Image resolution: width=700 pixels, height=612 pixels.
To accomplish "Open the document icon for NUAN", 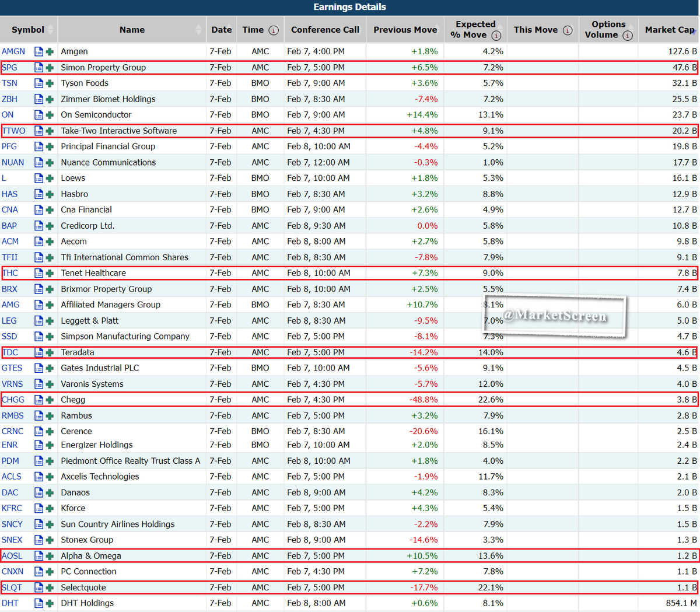I will pos(38,162).
